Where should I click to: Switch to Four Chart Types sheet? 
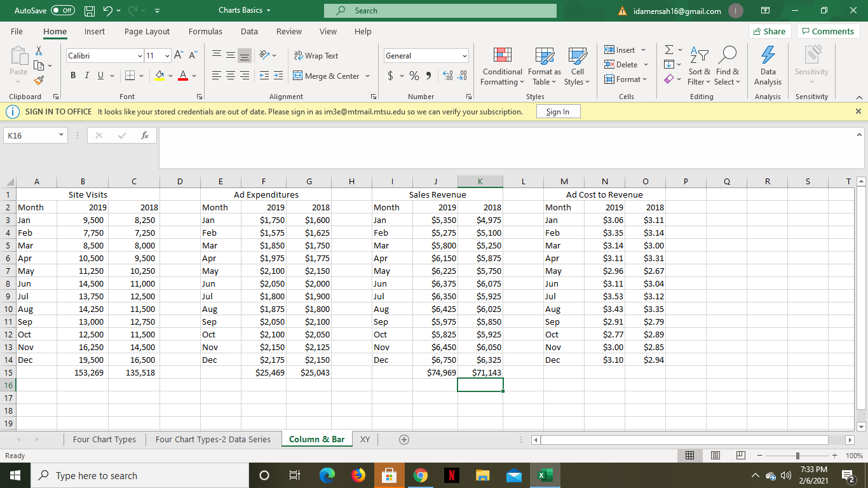point(104,440)
